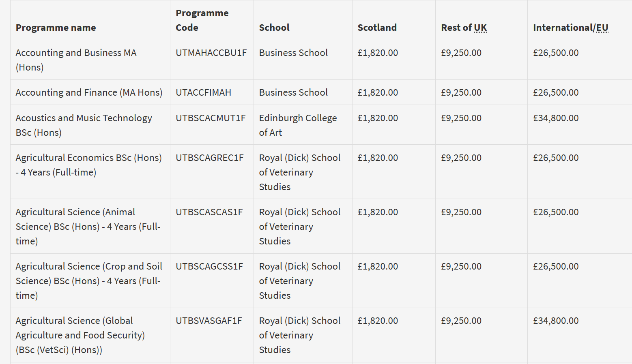Image resolution: width=632 pixels, height=364 pixels.
Task: Click programme code UTBSCAGREC1F
Action: pyautogui.click(x=209, y=158)
